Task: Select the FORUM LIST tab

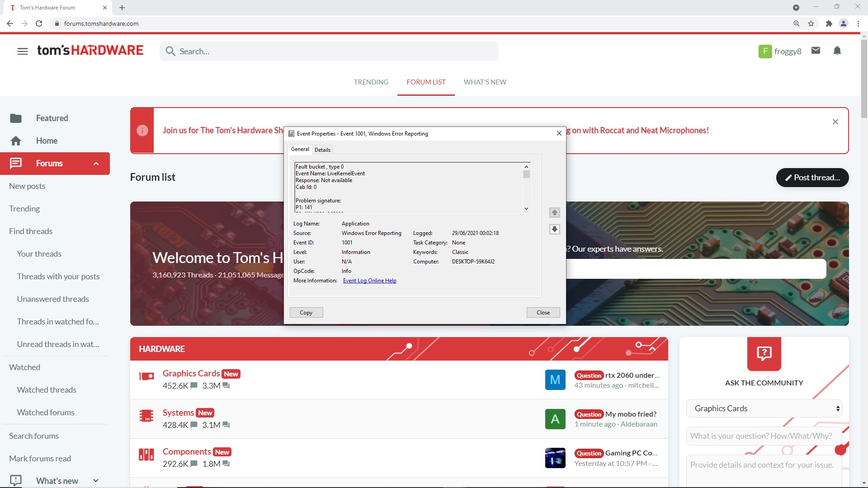Action: [426, 82]
